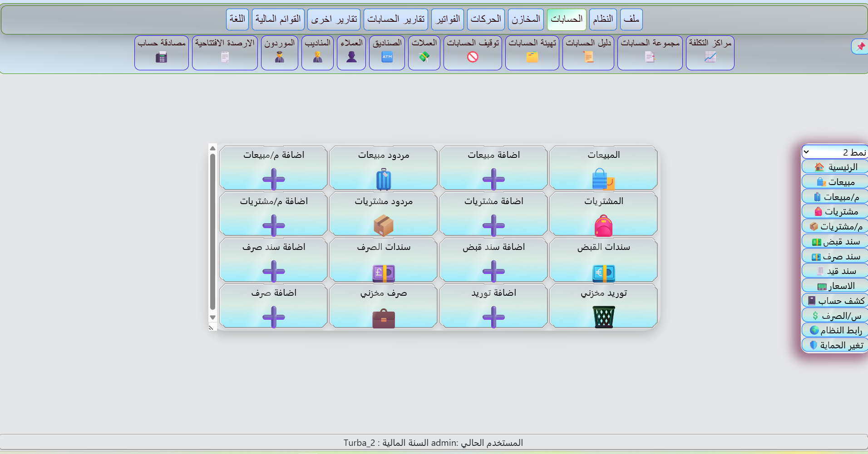Open الموردون suppliers icon
The width and height of the screenshot is (868, 454).
click(x=280, y=53)
